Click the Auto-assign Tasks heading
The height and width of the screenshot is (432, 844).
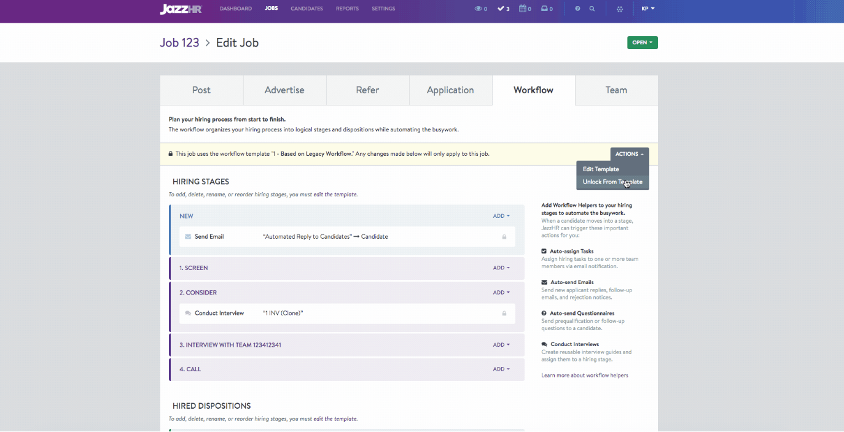click(572, 251)
